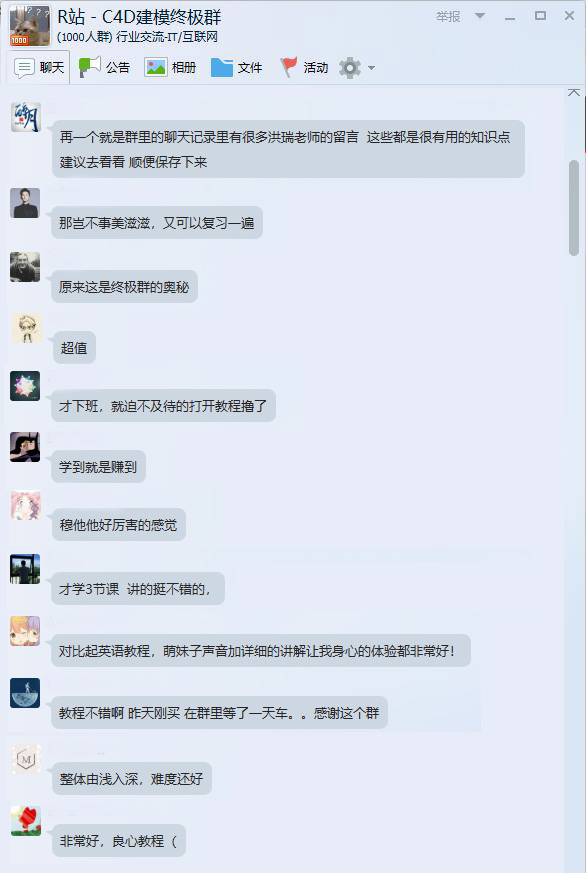Click the 举报 report button
Viewport: 586px width, 873px height.
448,17
